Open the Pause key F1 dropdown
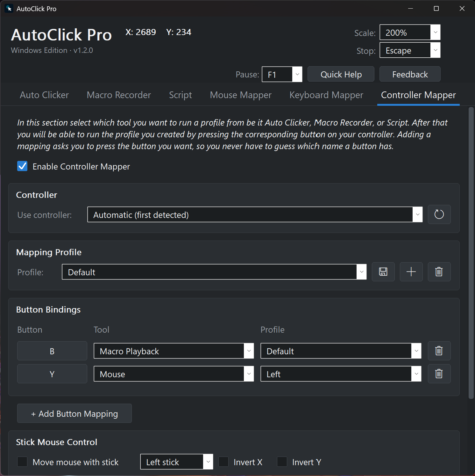The image size is (475, 476). tap(282, 74)
